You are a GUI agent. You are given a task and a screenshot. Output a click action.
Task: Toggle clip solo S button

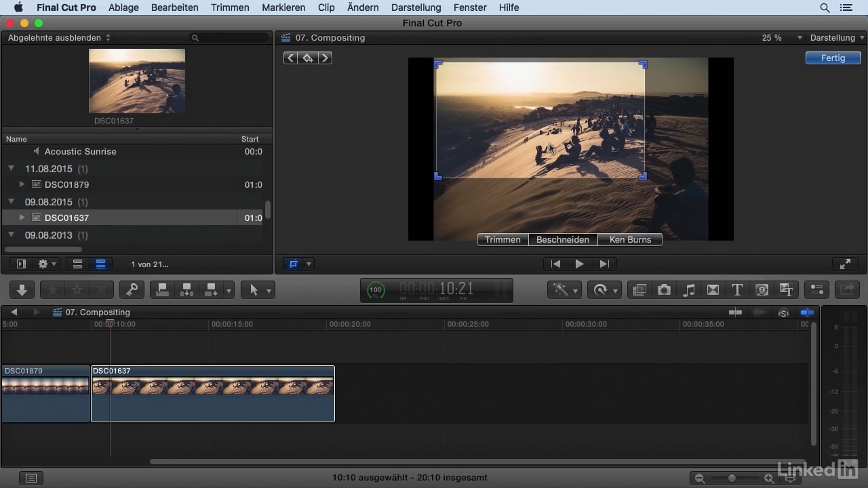coord(783,312)
